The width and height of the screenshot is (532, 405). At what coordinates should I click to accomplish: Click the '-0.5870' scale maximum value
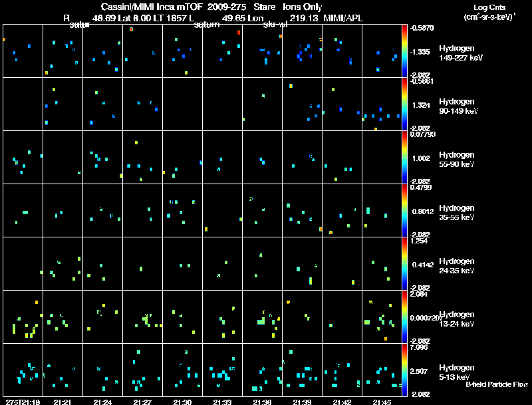422,28
